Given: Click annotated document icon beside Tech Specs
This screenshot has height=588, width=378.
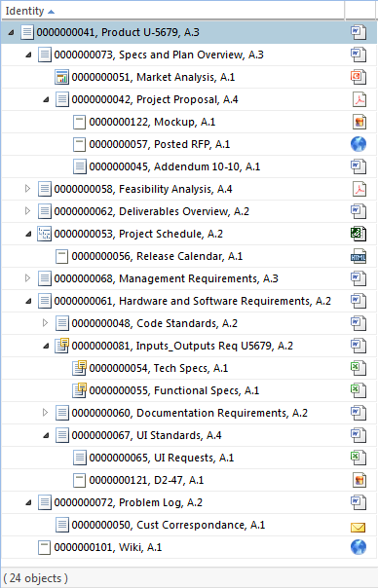Looking at the screenshot, I should (79, 368).
